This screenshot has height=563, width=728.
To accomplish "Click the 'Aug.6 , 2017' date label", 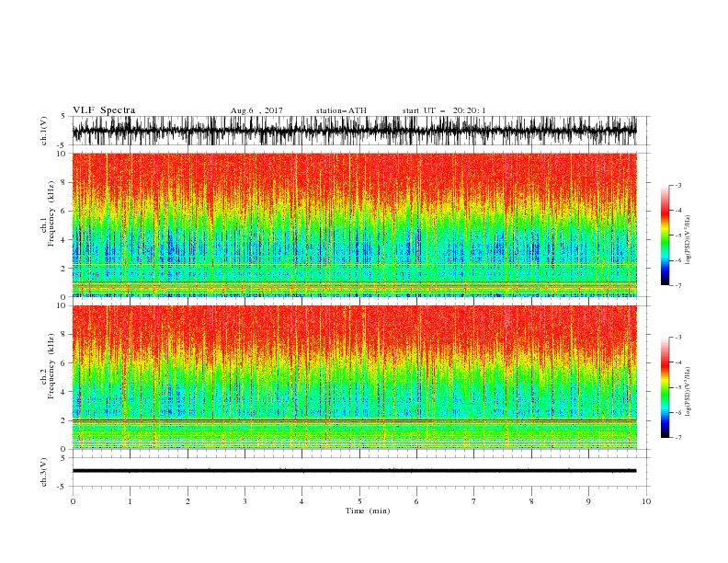I will click(x=256, y=110).
